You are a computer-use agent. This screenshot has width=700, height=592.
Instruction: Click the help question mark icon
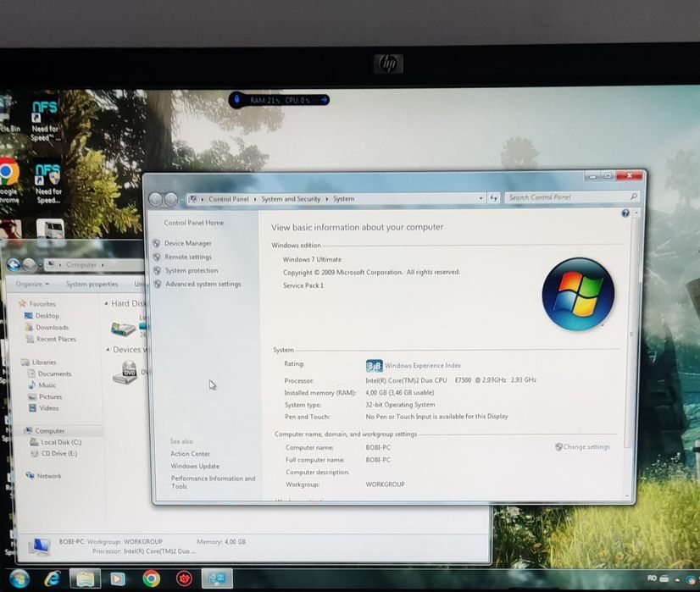click(x=625, y=213)
